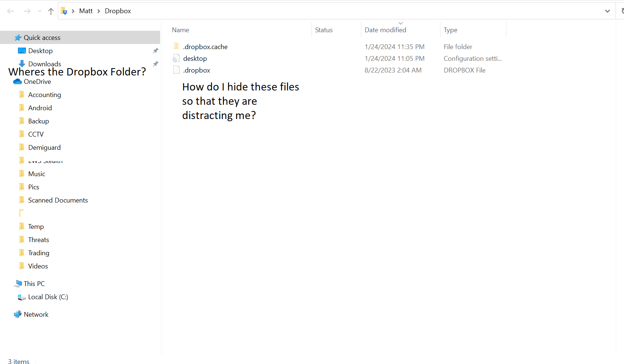The width and height of the screenshot is (624, 364).
Task: Select the .dropbox.cache folder icon
Action: (176, 47)
